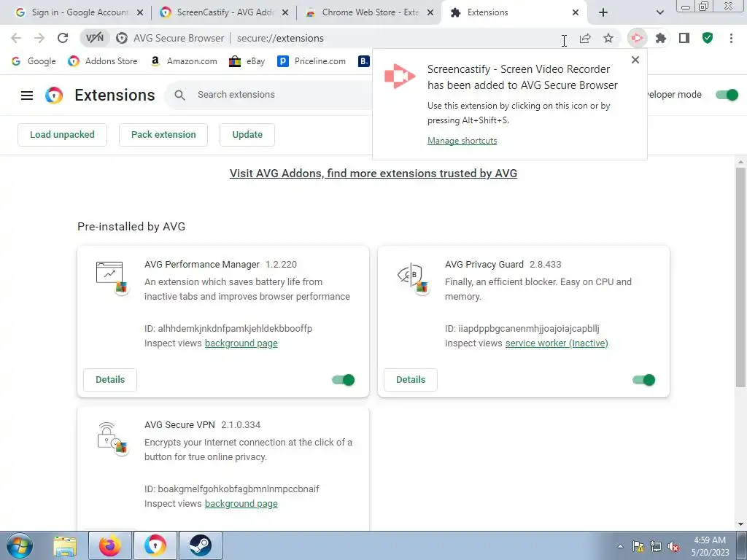Open the Screencastify toolbar extension icon
The width and height of the screenshot is (747, 560).
(x=637, y=38)
